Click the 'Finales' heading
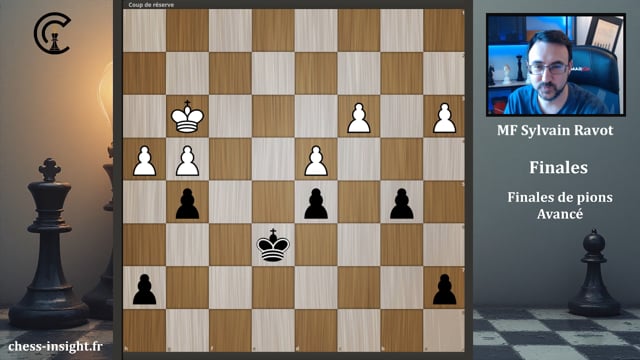Screen dimensions: 640x360 [x=558, y=167]
